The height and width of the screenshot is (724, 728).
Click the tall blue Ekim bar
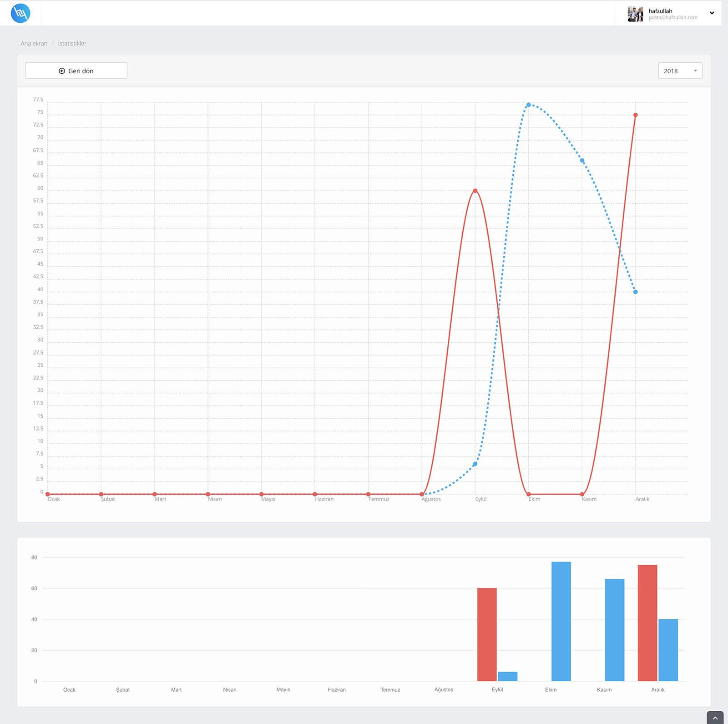561,621
